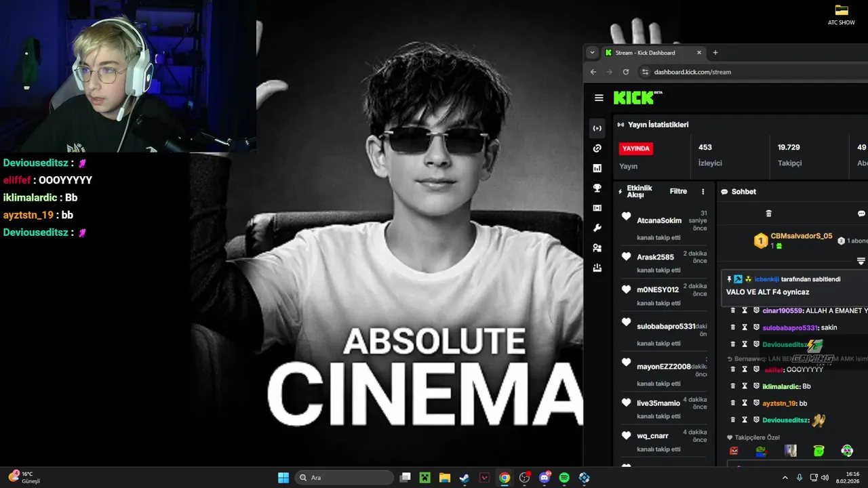The height and width of the screenshot is (488, 868).
Task: Ban iklimalardic using the shield icon
Action: (756, 386)
